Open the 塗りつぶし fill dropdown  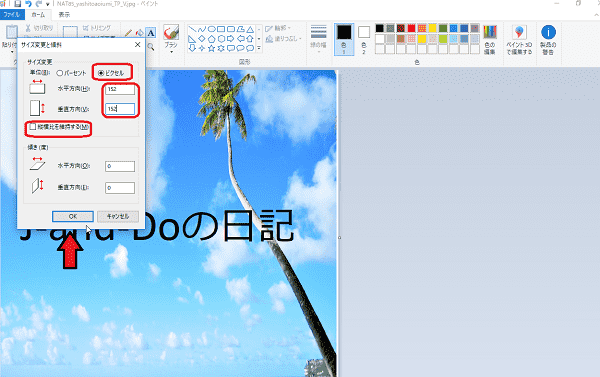click(284, 39)
